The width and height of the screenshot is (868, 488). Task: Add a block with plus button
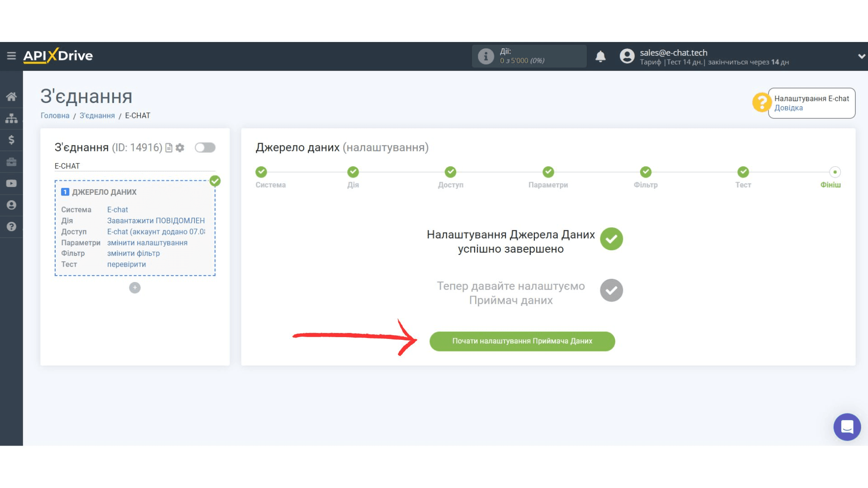(135, 288)
